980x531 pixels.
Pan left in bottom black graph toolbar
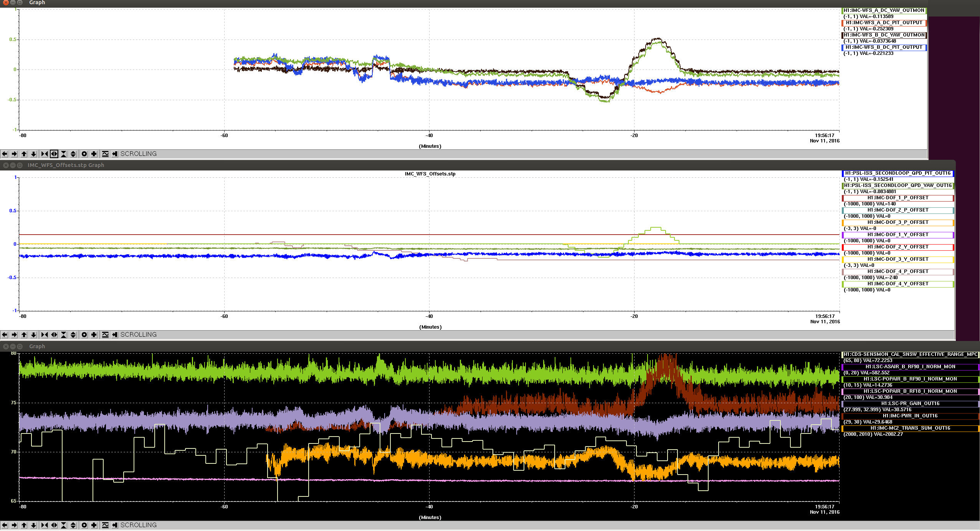pyautogui.click(x=5, y=525)
